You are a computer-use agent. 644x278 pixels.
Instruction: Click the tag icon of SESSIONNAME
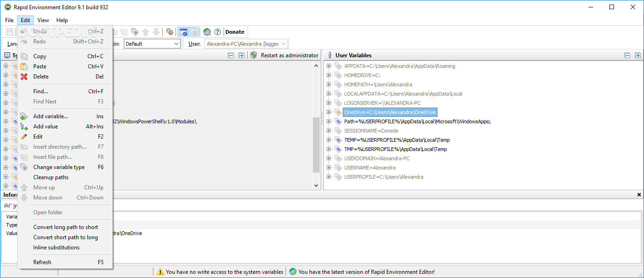click(x=338, y=131)
